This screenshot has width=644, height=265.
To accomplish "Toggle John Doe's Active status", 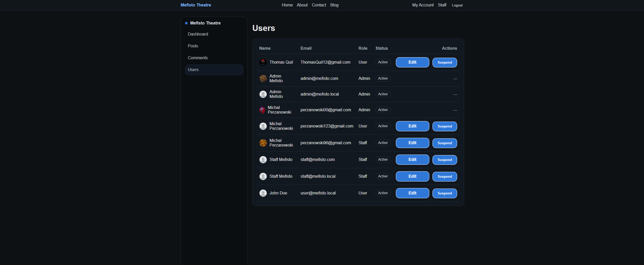I will 383,193.
